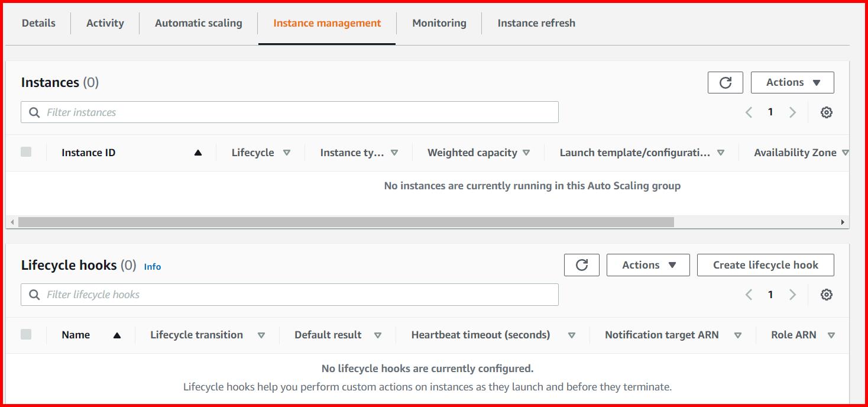
Task: Click the magnifier in the instance filter box
Action: click(34, 112)
